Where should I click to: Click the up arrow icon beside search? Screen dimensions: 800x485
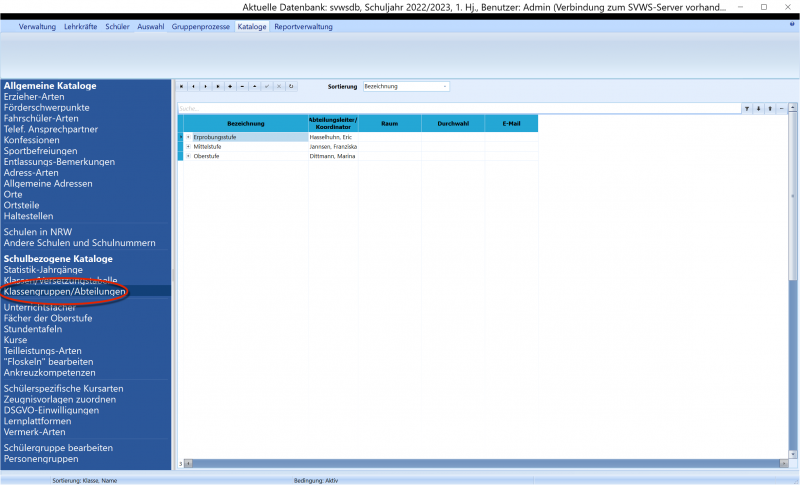770,109
